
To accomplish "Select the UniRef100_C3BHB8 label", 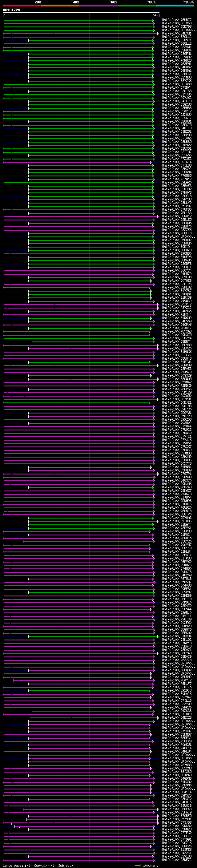I will tap(177, 108).
